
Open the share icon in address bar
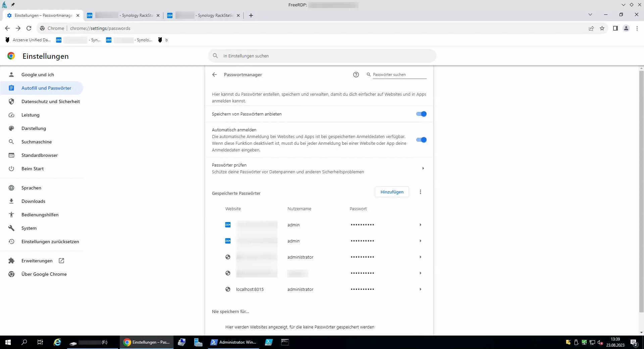tap(591, 28)
